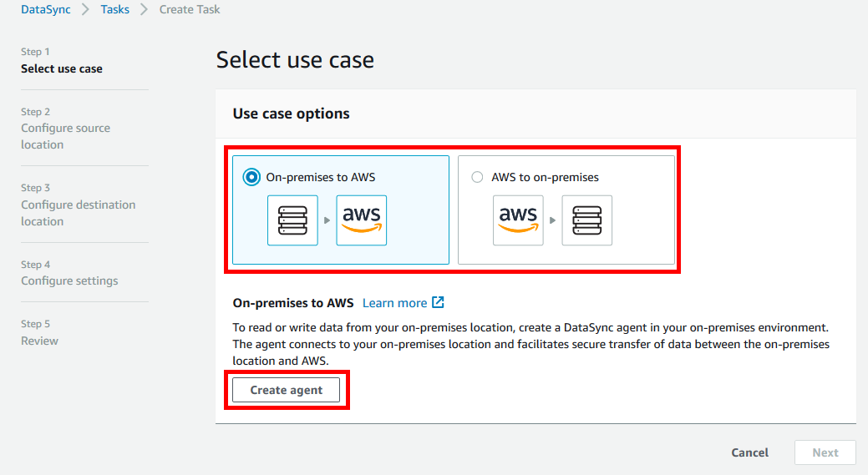Click breadcrumb chevron after DataSync
Viewport: 868px width, 475px height.
(85, 10)
